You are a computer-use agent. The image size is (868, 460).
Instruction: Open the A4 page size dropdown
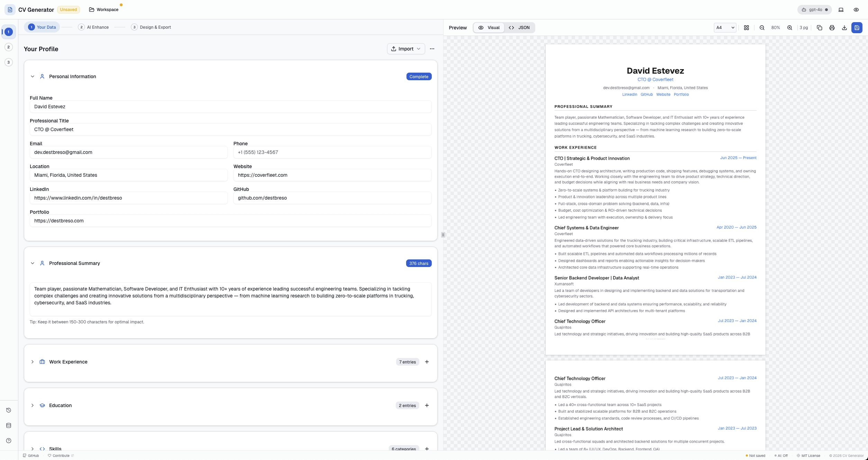tap(725, 27)
